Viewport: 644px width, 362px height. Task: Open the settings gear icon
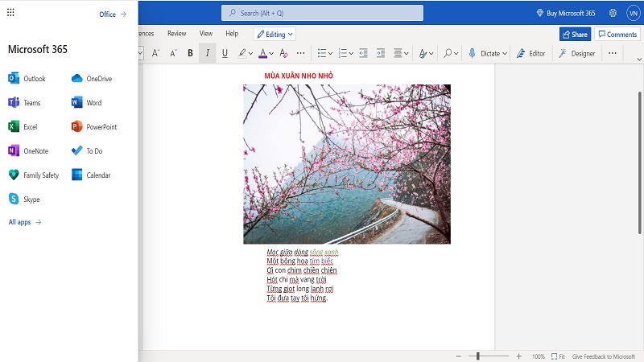[613, 13]
